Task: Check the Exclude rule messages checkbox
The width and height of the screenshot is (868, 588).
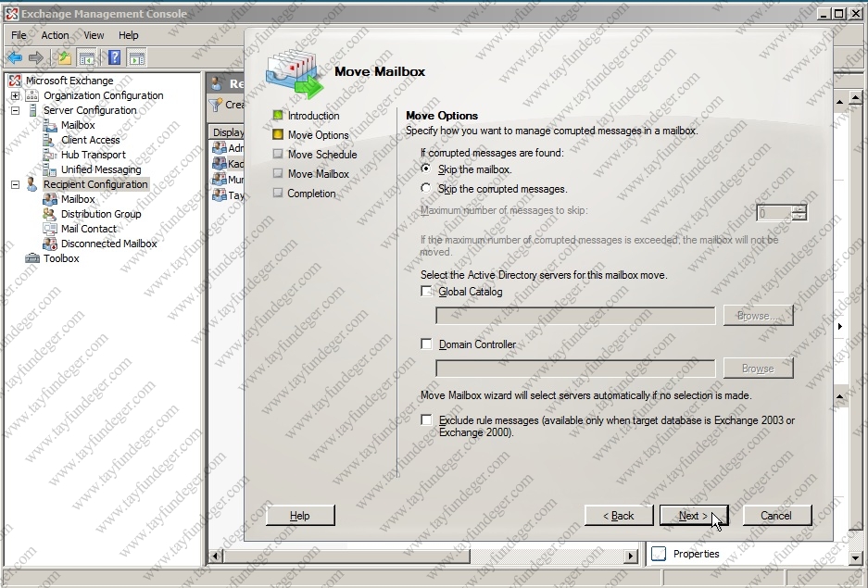Action: (x=426, y=420)
